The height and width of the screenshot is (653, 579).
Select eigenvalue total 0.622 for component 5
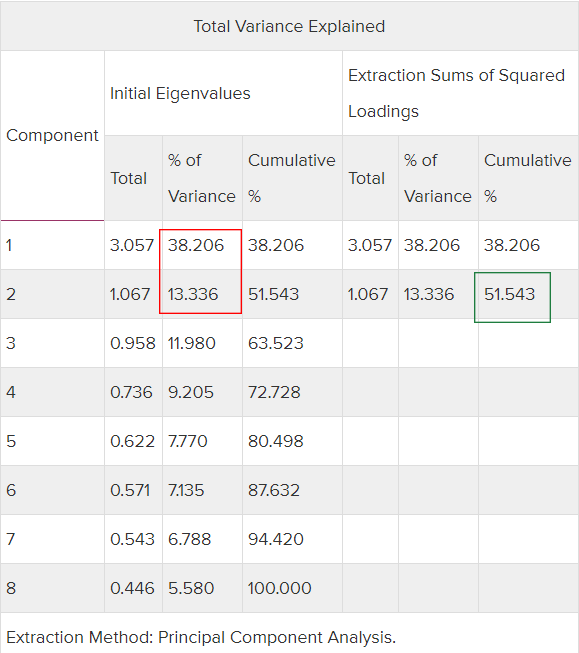pos(132,441)
